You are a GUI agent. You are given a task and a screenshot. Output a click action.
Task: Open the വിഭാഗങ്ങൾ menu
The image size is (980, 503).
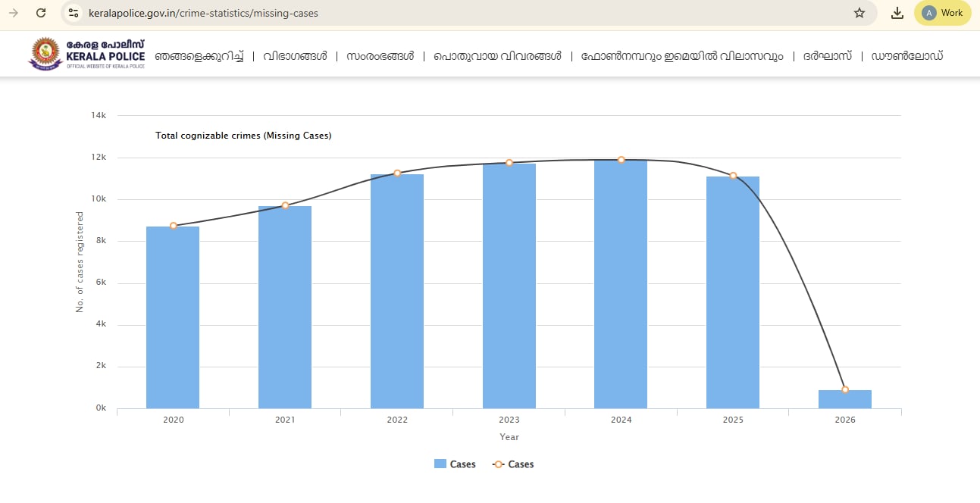295,56
